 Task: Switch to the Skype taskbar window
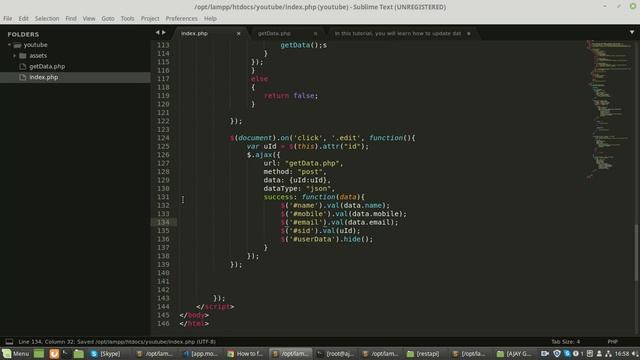pos(105,353)
